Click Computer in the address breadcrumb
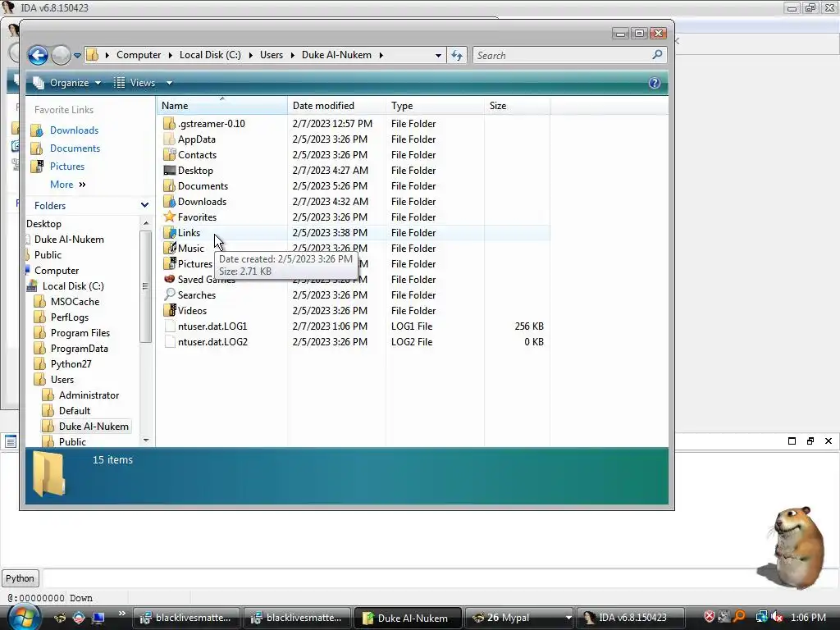The image size is (840, 630). pos(139,55)
